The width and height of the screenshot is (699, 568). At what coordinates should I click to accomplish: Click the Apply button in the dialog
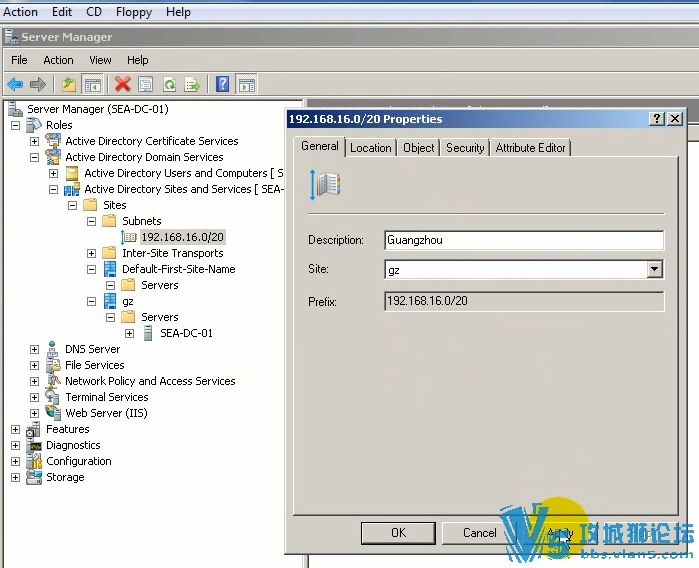click(x=560, y=533)
